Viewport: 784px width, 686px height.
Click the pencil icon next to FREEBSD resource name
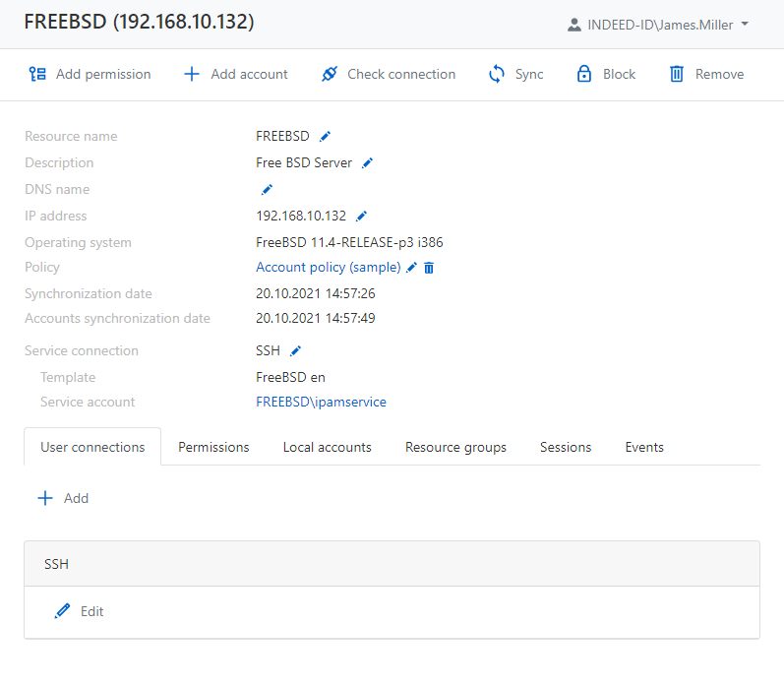click(x=326, y=137)
